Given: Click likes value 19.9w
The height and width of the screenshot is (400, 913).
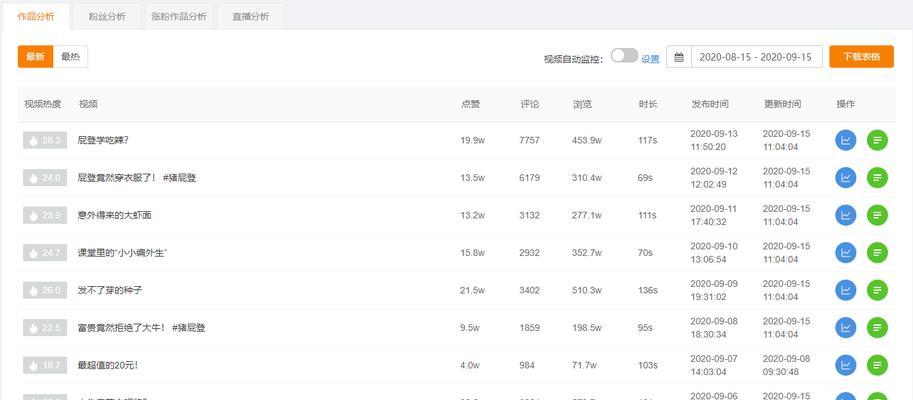Looking at the screenshot, I should (472, 140).
